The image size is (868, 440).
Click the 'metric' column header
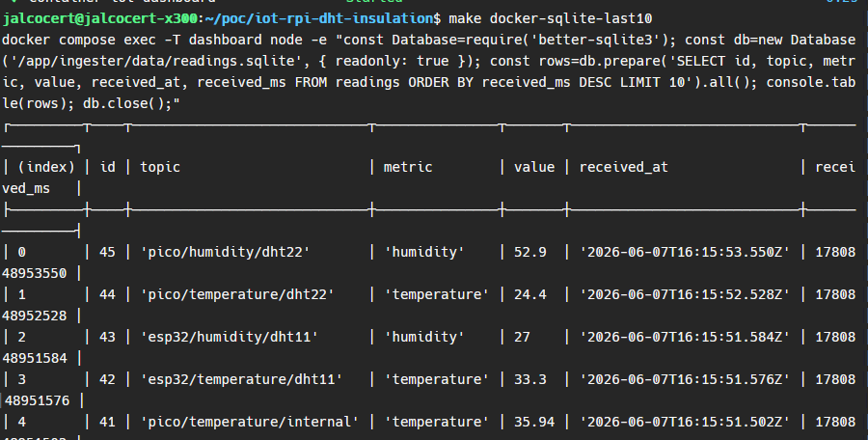(x=408, y=167)
